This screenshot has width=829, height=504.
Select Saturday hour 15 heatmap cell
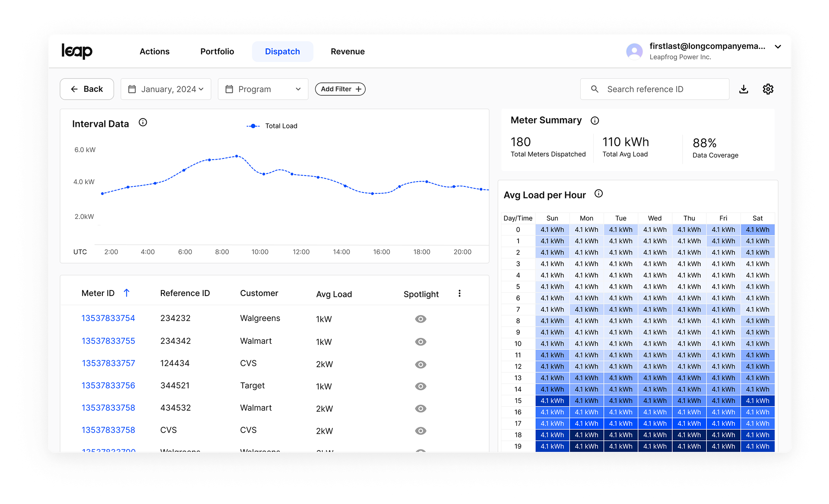tap(758, 401)
